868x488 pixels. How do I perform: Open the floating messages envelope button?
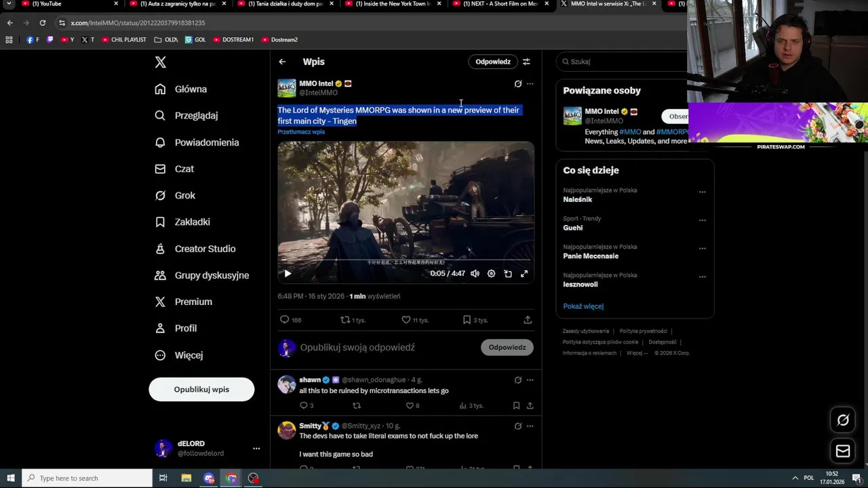coord(843,451)
